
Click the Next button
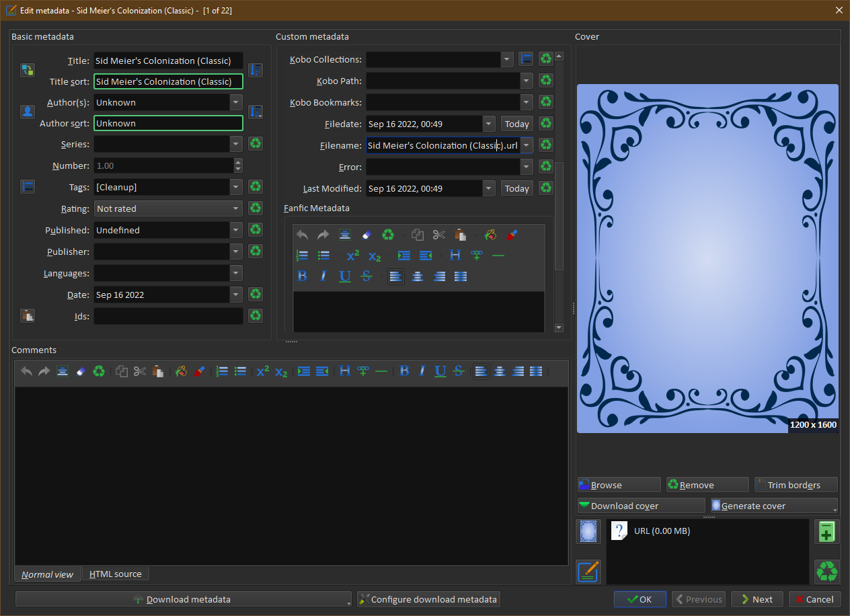757,599
